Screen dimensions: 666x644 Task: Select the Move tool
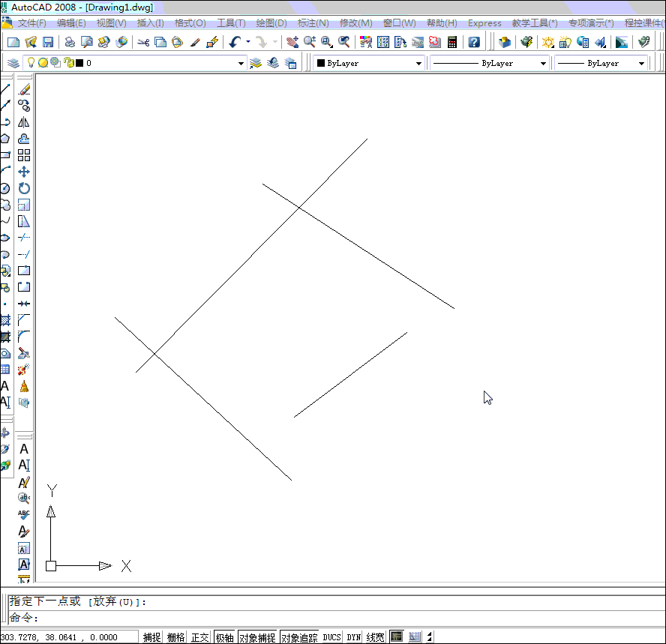coord(24,172)
